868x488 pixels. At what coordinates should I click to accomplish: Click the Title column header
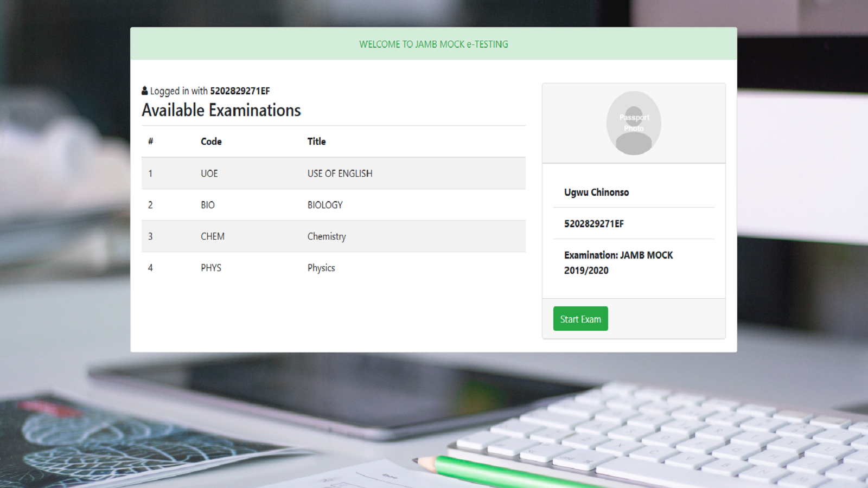tap(316, 142)
